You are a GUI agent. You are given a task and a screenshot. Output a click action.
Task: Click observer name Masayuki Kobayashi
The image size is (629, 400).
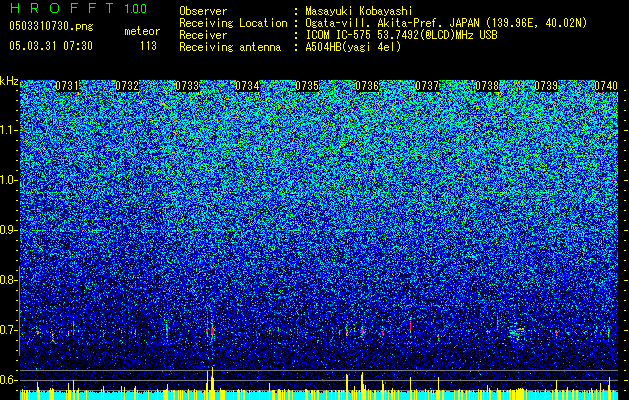click(x=358, y=11)
